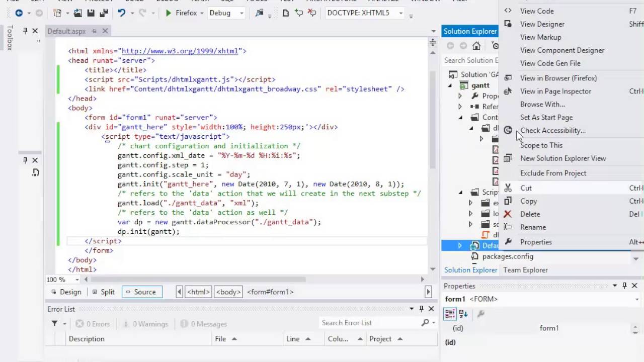644x362 pixels.
Task: Click the Find in Files toolbar icon
Action: [x=260, y=13]
